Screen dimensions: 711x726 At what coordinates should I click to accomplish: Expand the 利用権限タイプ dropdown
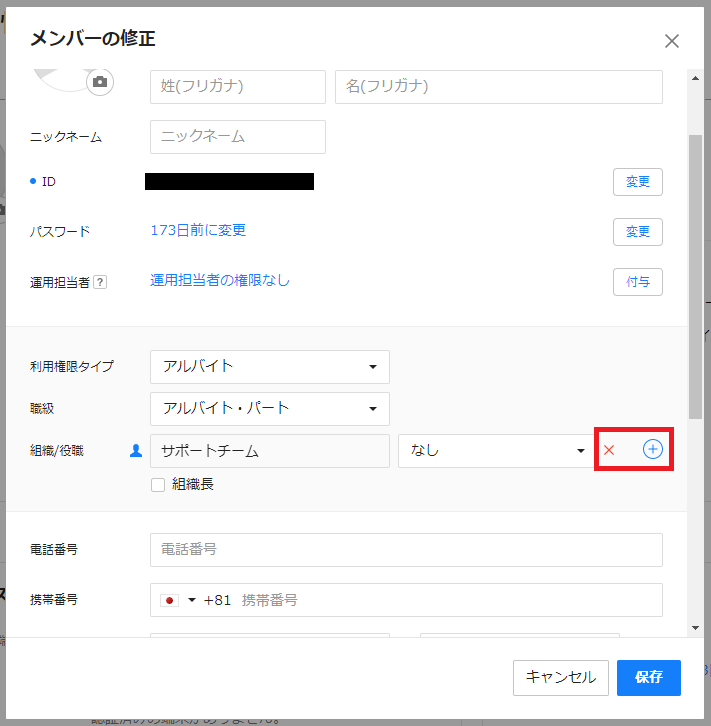point(270,367)
